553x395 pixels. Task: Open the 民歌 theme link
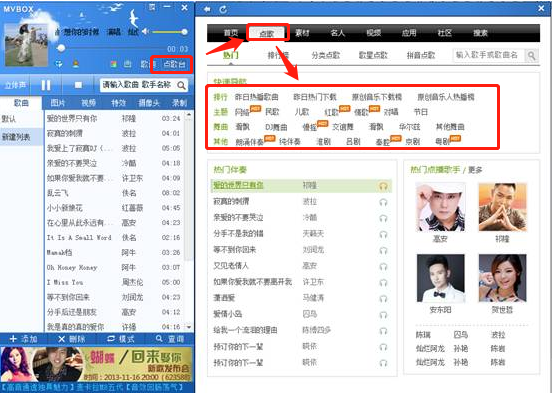(272, 112)
